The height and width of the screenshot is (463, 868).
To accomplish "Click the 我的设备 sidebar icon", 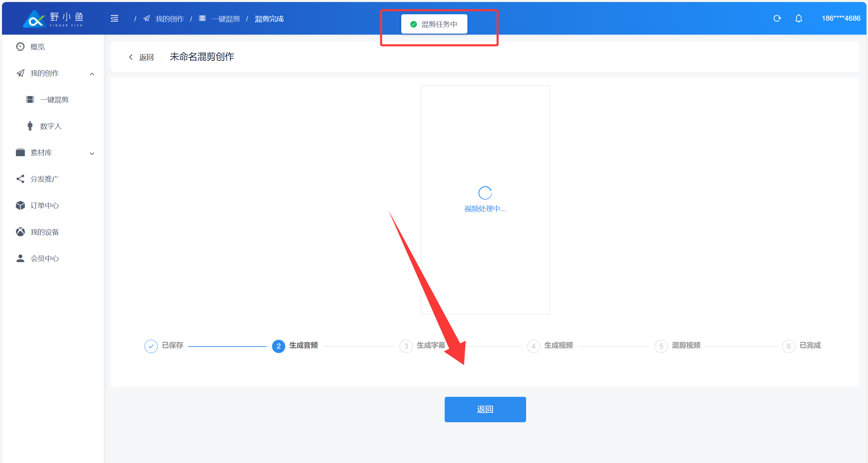I will tap(20, 232).
